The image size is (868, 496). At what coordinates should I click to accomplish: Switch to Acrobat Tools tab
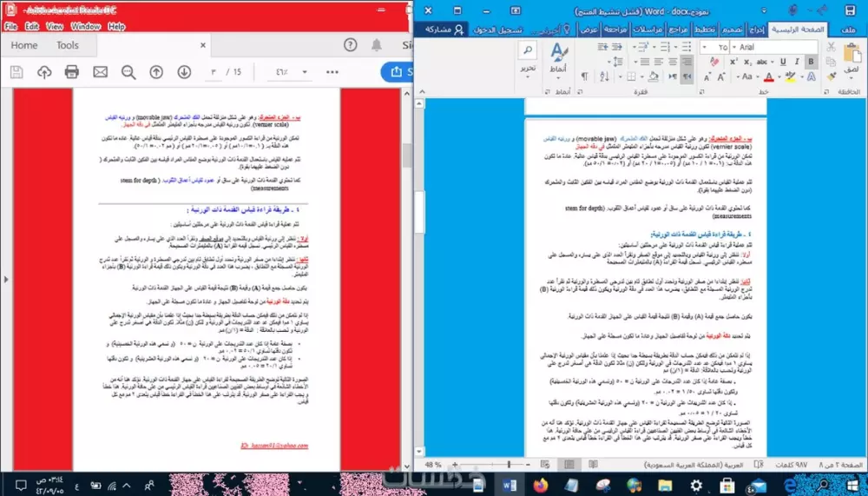pos(68,45)
